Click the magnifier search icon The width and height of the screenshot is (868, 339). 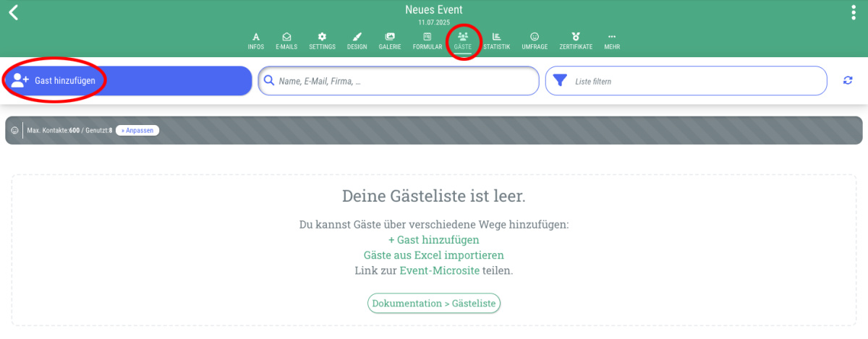[269, 81]
